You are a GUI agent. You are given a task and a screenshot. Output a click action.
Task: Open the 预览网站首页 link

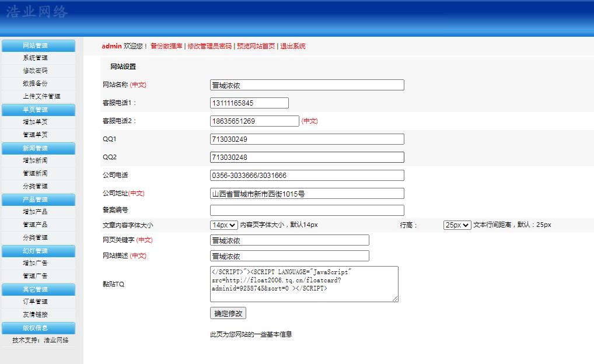pos(256,46)
